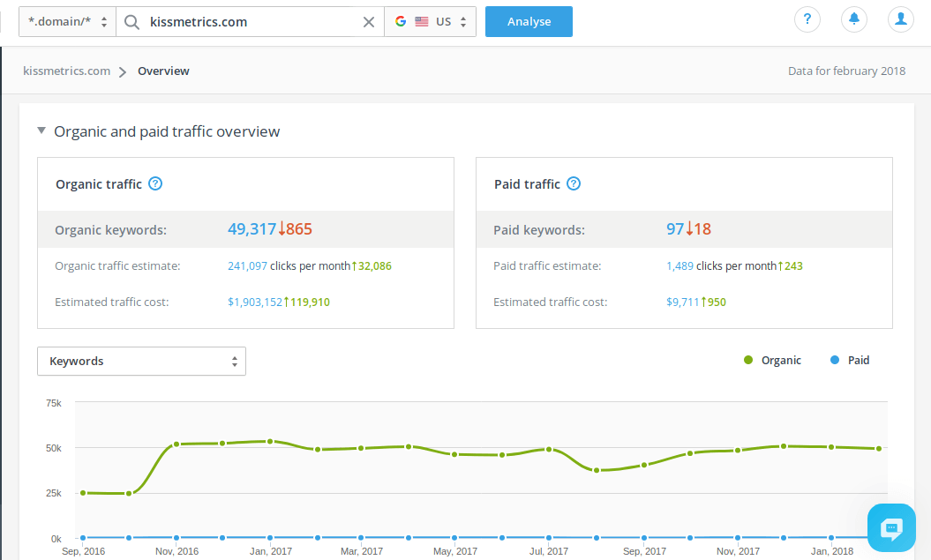Go to kissmetrics.com breadcrumb link

point(67,71)
